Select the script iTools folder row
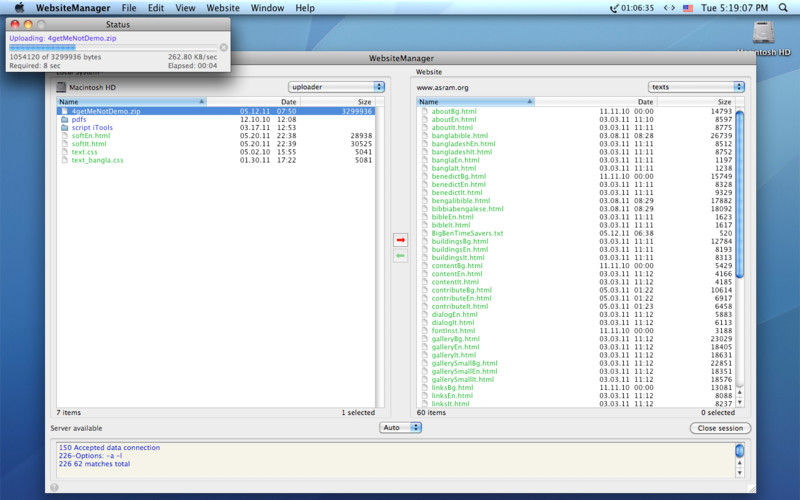The image size is (800, 500). pyautogui.click(x=216, y=128)
